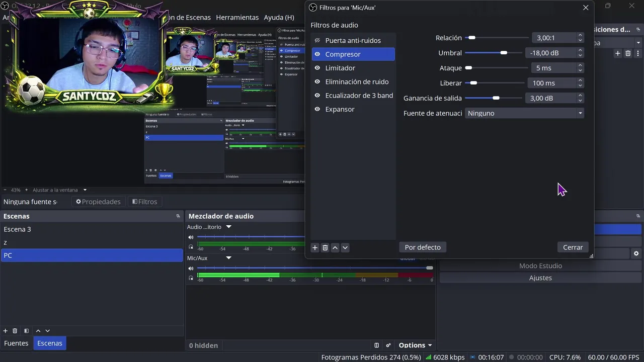Disable the Limitador filter eye

(x=317, y=68)
